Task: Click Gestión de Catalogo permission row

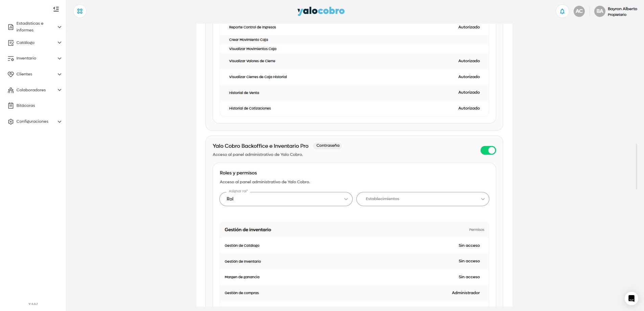Action: (354, 245)
